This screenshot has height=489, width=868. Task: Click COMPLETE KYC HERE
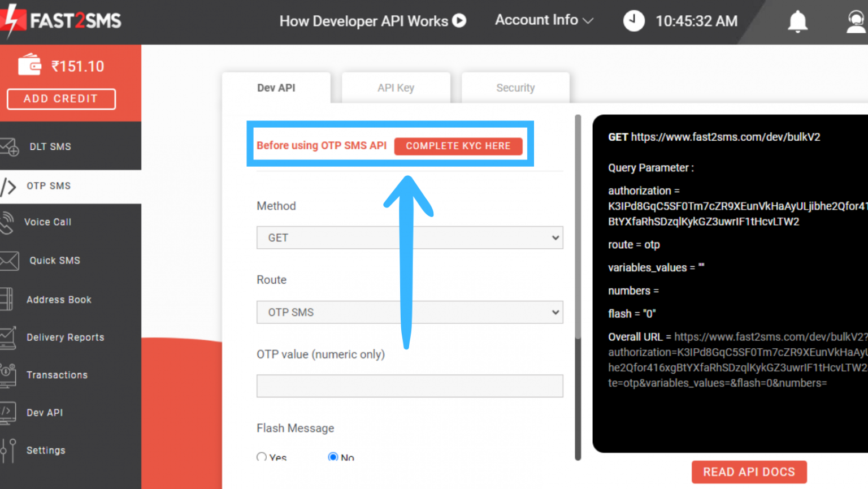coord(458,146)
